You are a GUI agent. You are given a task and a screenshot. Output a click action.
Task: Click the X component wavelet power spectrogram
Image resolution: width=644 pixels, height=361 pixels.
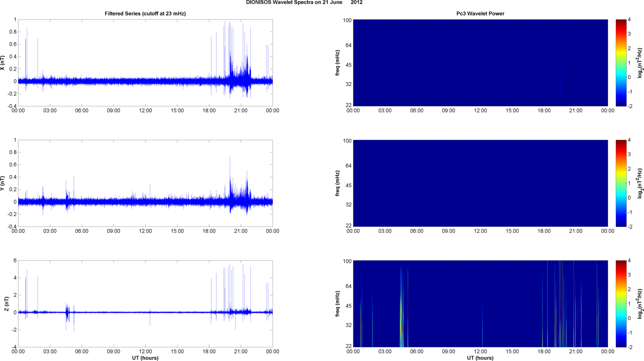(x=480, y=63)
